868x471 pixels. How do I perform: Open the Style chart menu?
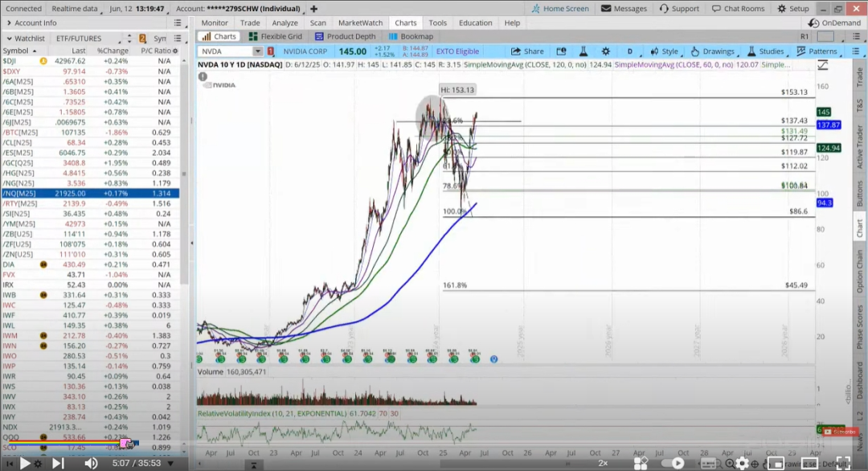click(x=665, y=51)
